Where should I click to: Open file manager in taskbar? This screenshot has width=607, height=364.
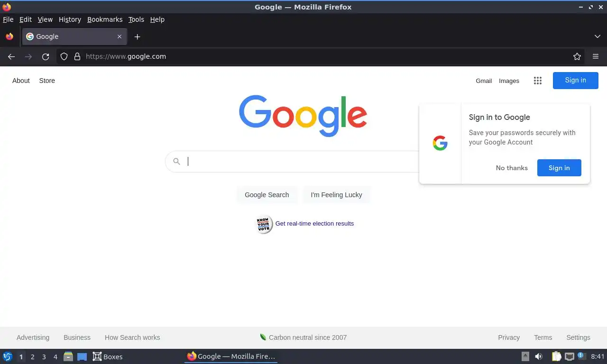point(68,356)
